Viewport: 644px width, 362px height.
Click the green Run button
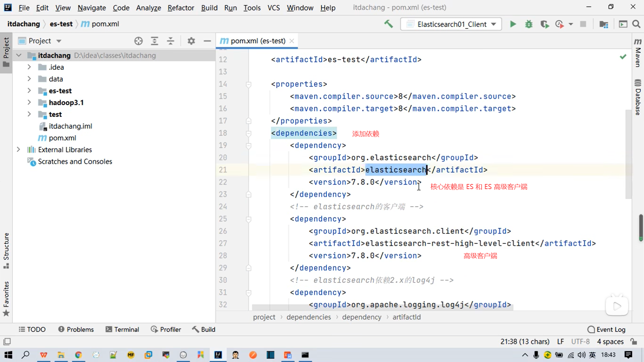(513, 24)
